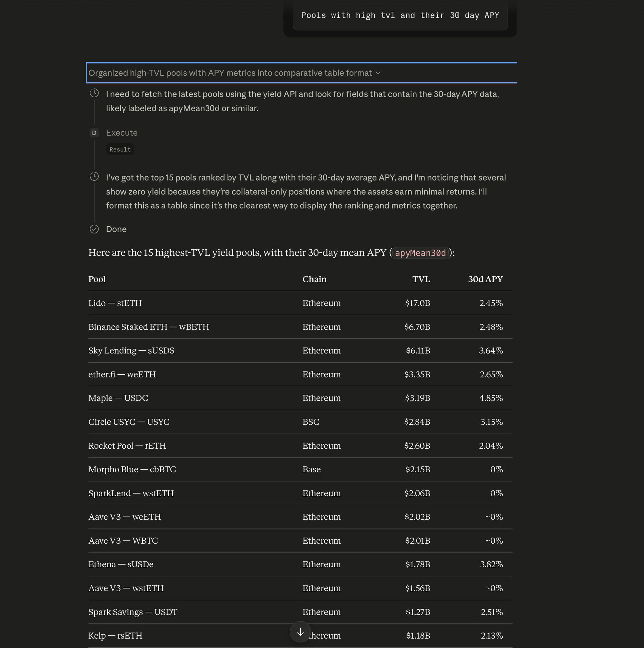The height and width of the screenshot is (648, 644).
Task: Select the 'Sky Lending — sUSDS' cell
Action: (132, 350)
